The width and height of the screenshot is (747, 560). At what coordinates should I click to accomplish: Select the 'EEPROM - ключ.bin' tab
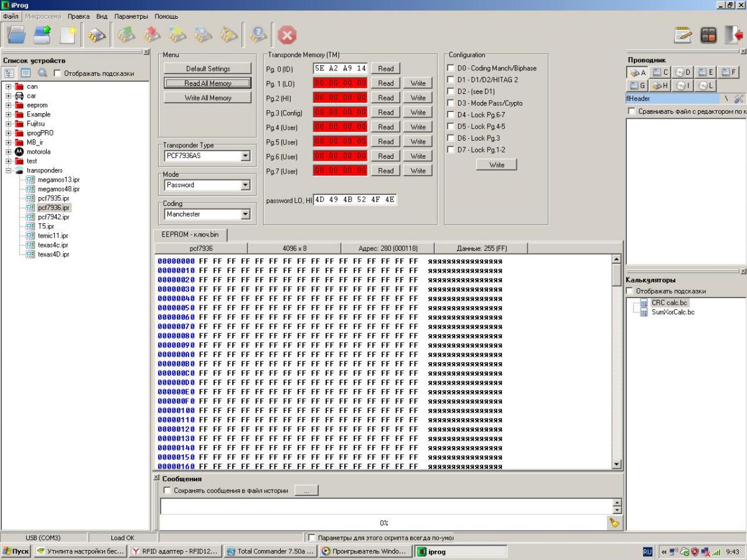point(190,235)
